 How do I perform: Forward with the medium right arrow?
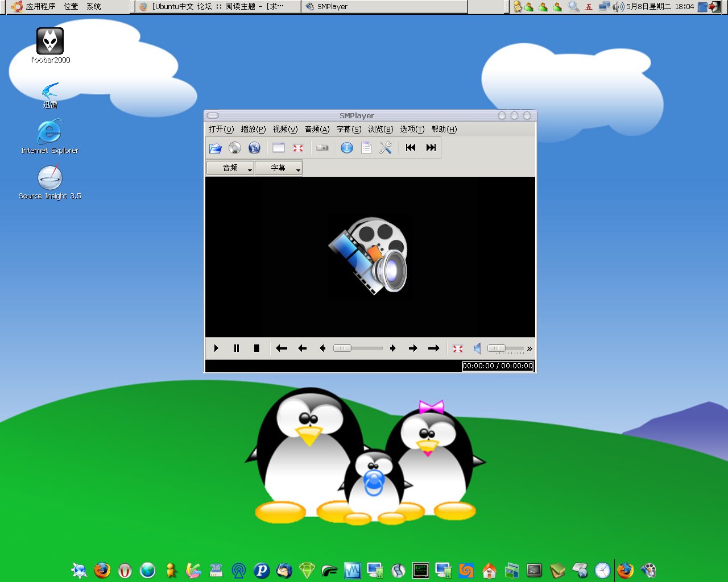tap(413, 348)
